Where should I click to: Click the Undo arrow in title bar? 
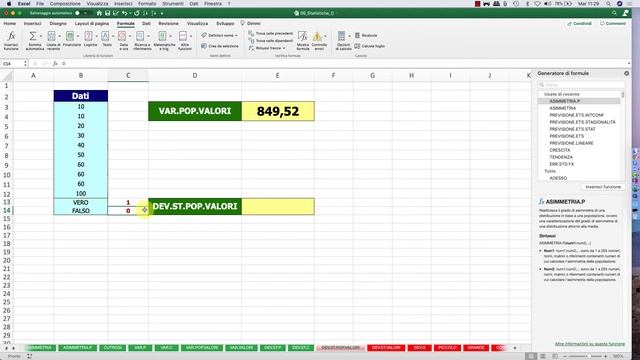(124, 13)
